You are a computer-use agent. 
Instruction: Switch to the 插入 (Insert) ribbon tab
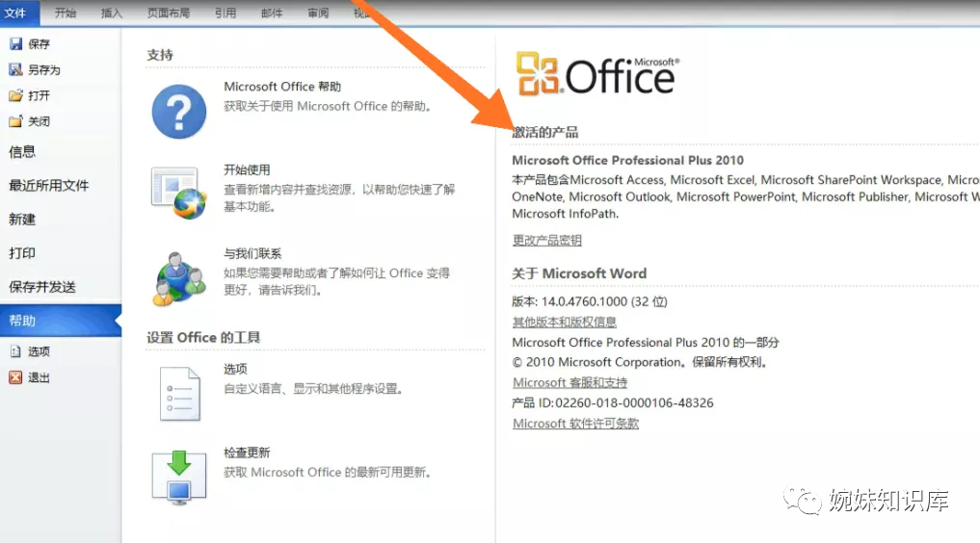(x=111, y=13)
